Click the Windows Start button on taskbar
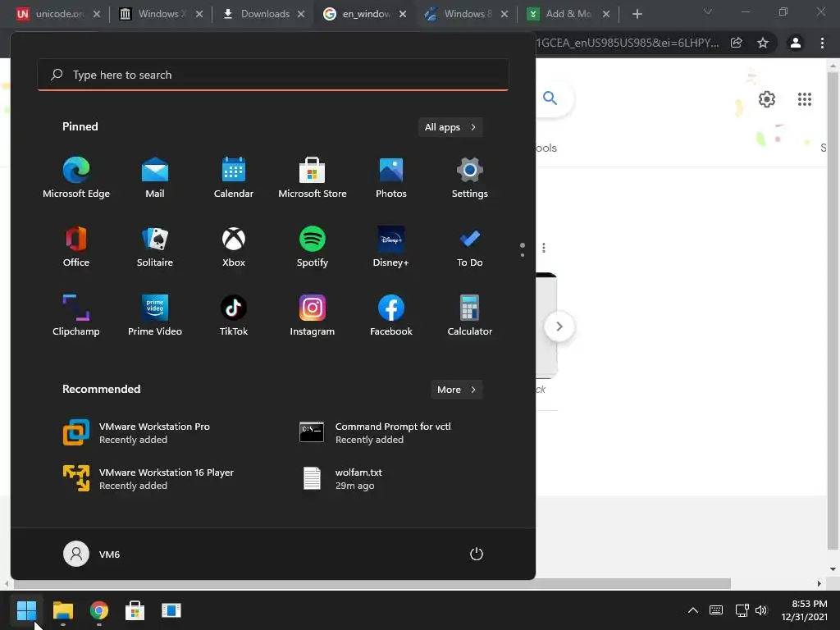Screen dimensions: 840x630 click(x=26, y=610)
